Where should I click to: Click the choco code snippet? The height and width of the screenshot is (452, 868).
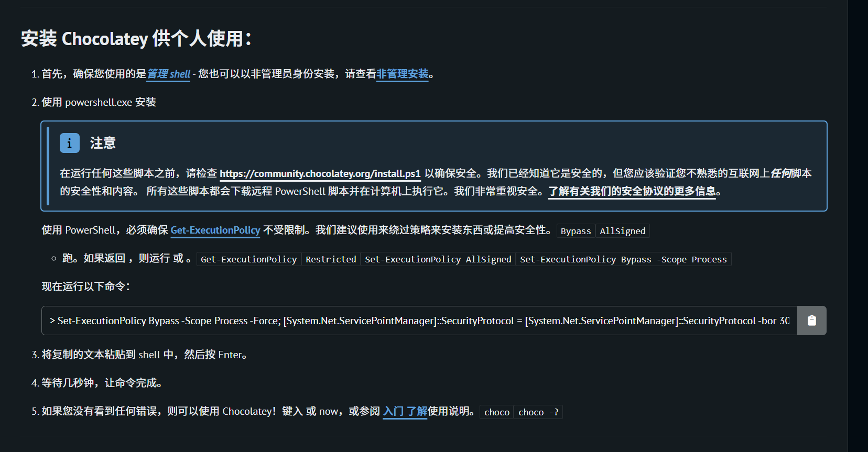click(497, 412)
